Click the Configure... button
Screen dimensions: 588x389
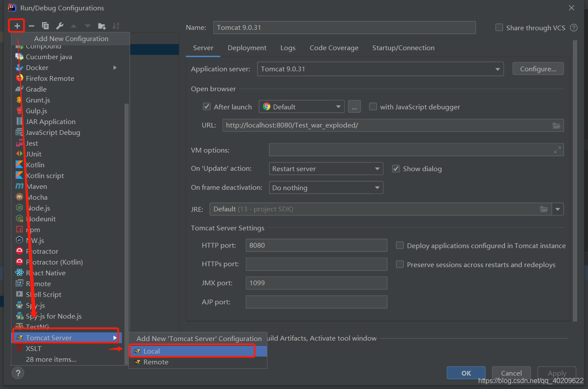pyautogui.click(x=538, y=69)
